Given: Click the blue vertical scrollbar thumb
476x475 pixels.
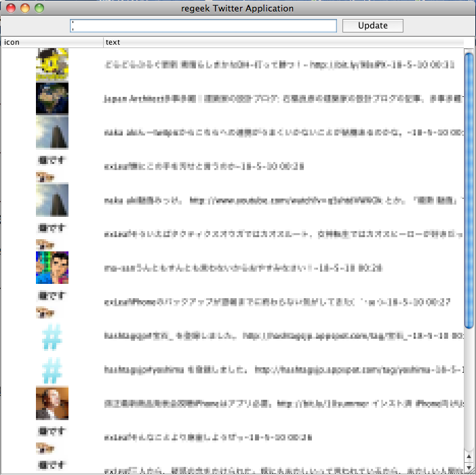Looking at the screenshot, I should 469,190.
